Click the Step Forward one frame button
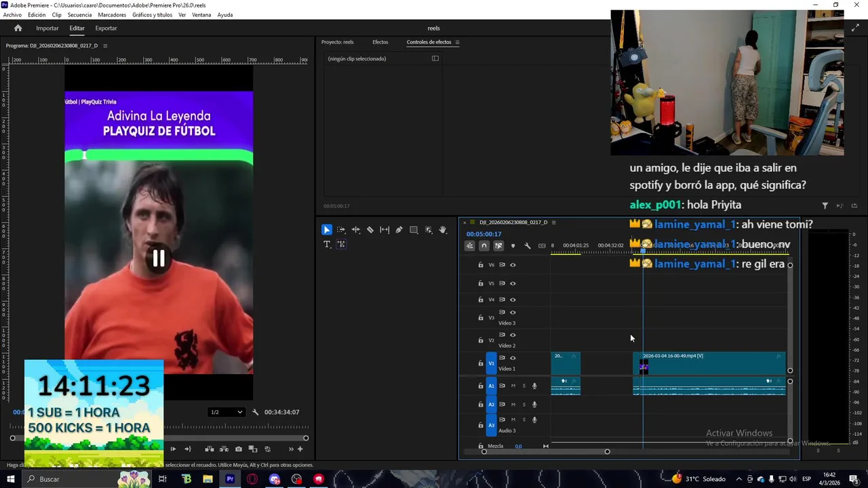The width and height of the screenshot is (868, 488). coord(173,449)
